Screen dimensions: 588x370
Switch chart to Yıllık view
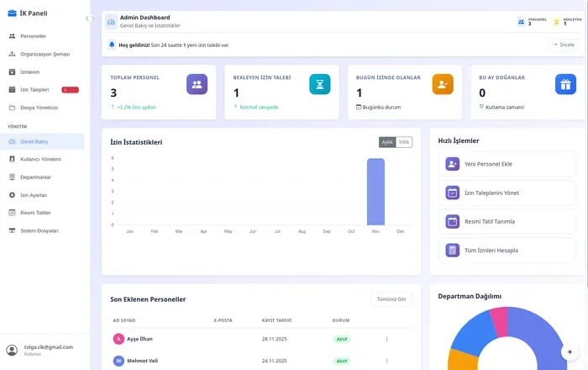[404, 142]
